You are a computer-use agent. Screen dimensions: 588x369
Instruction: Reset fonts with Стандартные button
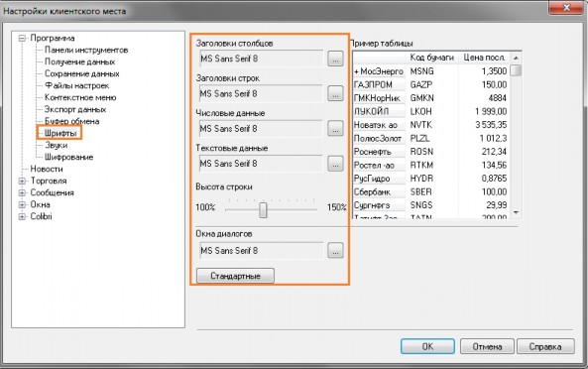pyautogui.click(x=236, y=276)
